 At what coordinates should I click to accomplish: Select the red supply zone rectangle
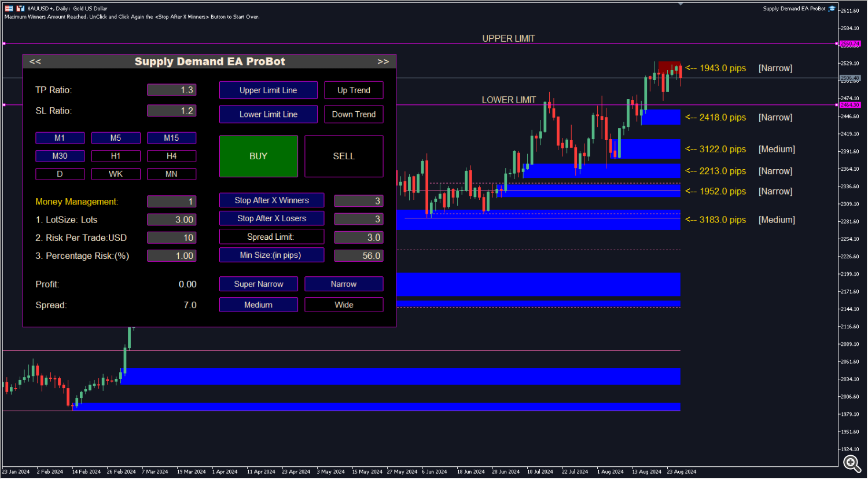click(670, 67)
